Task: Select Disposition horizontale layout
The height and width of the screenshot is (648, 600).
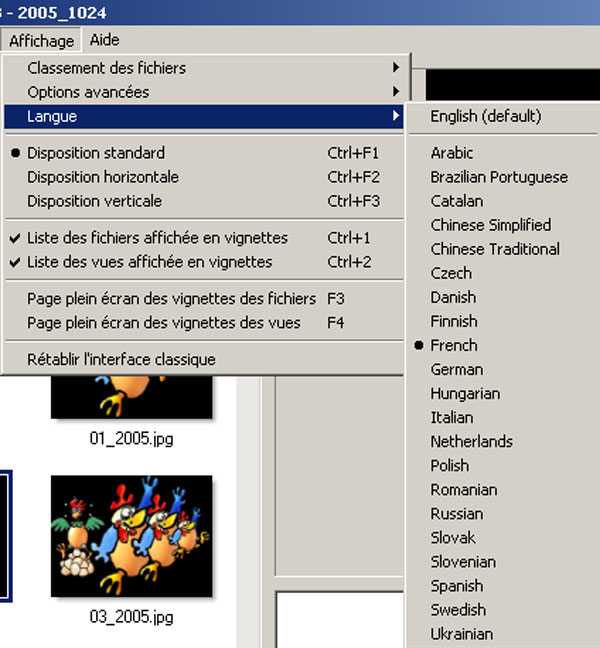Action: [x=204, y=177]
